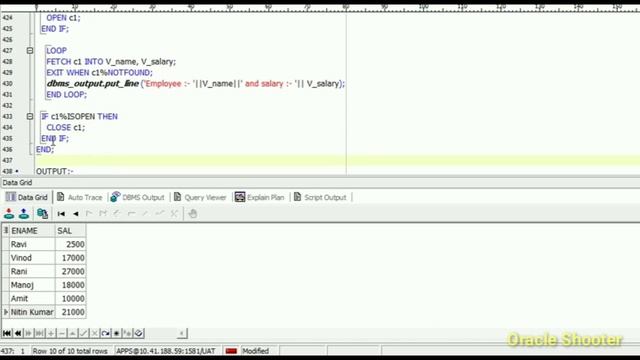Select the Nitin Kumar cell
The image size is (640, 360).
(32, 312)
